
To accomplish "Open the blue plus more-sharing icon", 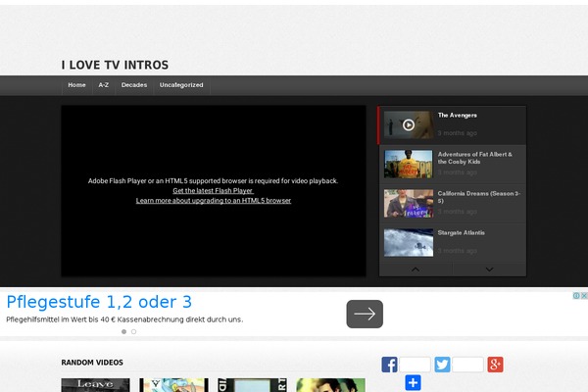I will (x=413, y=382).
